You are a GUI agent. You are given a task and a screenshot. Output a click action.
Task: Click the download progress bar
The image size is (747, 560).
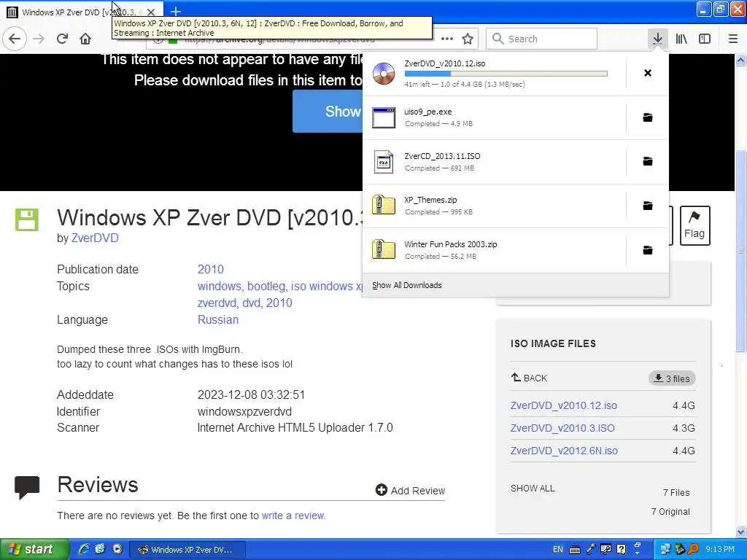tap(506, 74)
